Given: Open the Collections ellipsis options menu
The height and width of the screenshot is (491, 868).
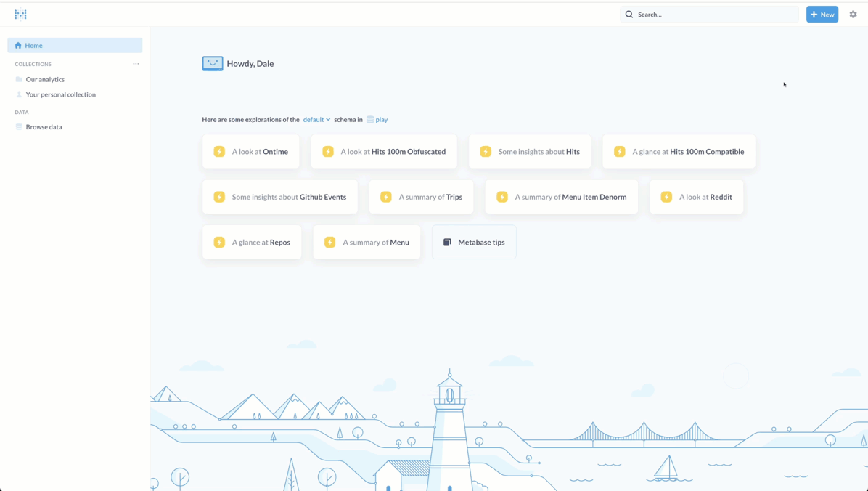Looking at the screenshot, I should click(x=136, y=64).
